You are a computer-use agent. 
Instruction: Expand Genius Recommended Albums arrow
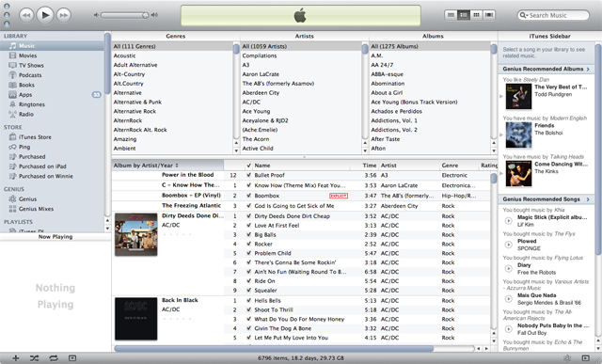(x=588, y=69)
